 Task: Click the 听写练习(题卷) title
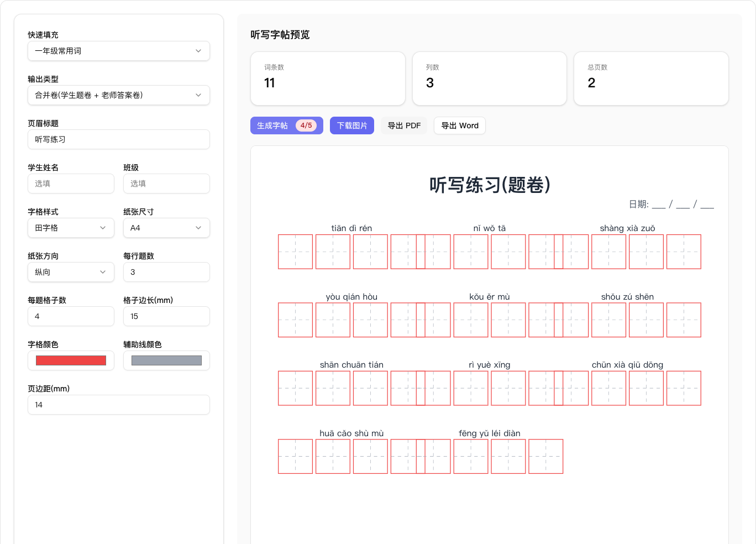click(x=490, y=185)
